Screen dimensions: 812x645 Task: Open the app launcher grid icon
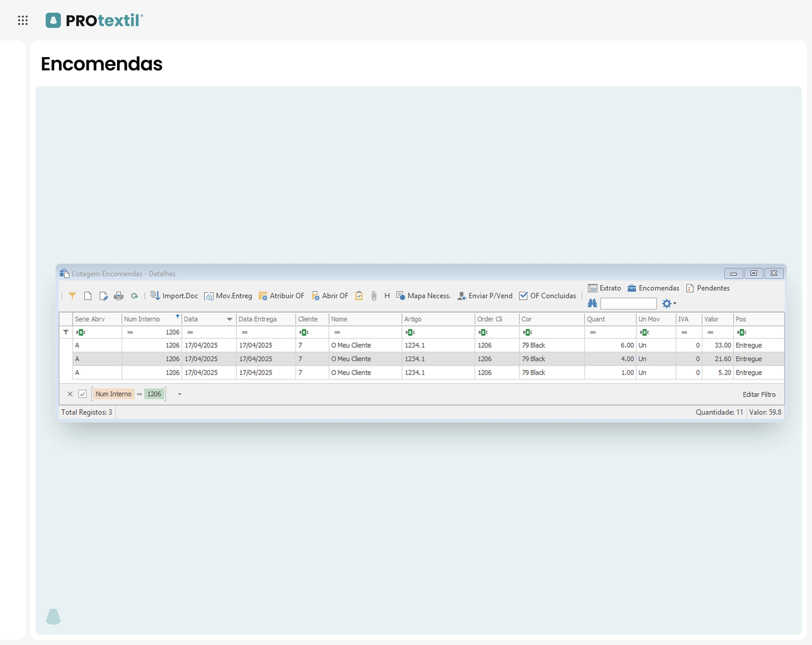pyautogui.click(x=23, y=20)
